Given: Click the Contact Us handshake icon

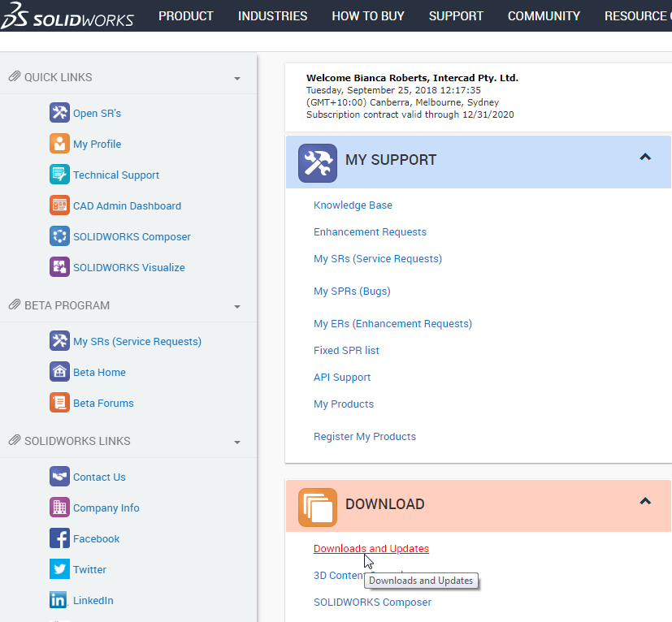Looking at the screenshot, I should (59, 477).
